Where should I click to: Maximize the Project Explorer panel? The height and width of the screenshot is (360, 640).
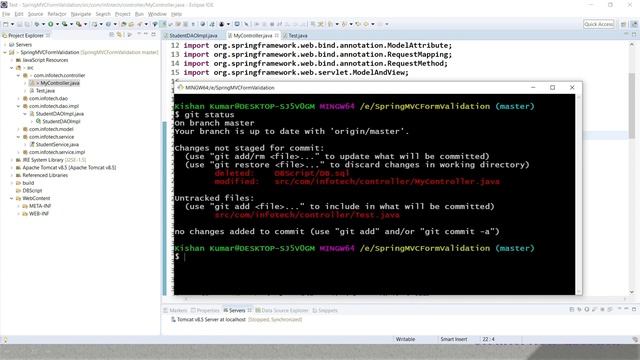153,34
